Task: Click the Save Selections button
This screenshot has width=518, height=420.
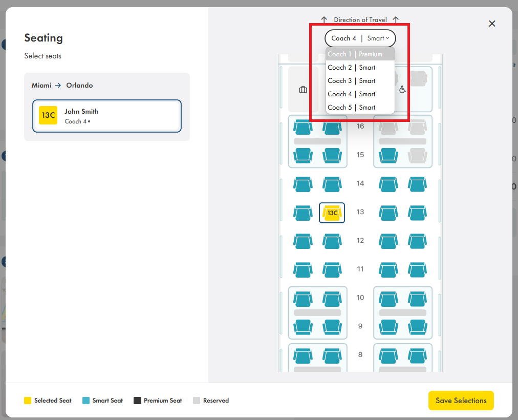Action: click(461, 401)
